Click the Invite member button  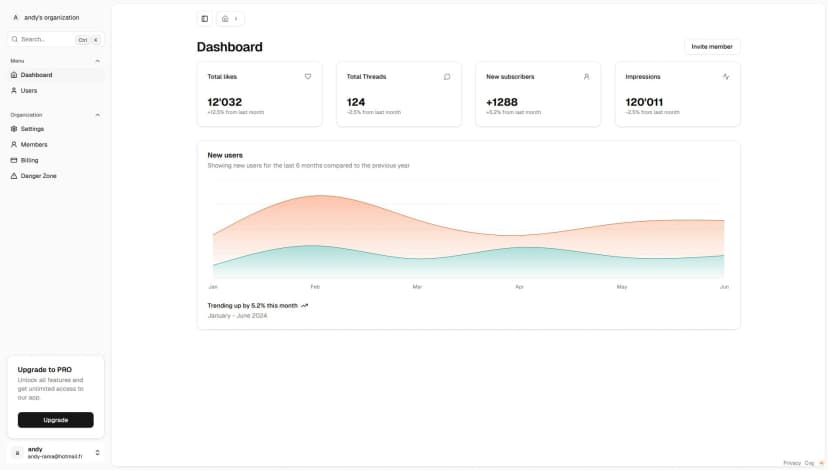(712, 47)
